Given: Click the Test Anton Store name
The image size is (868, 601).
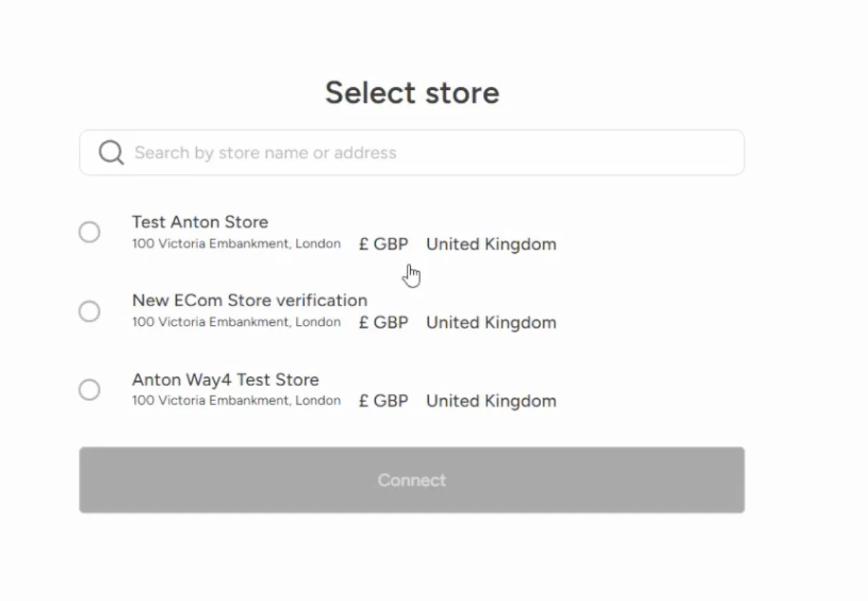Looking at the screenshot, I should (x=200, y=222).
